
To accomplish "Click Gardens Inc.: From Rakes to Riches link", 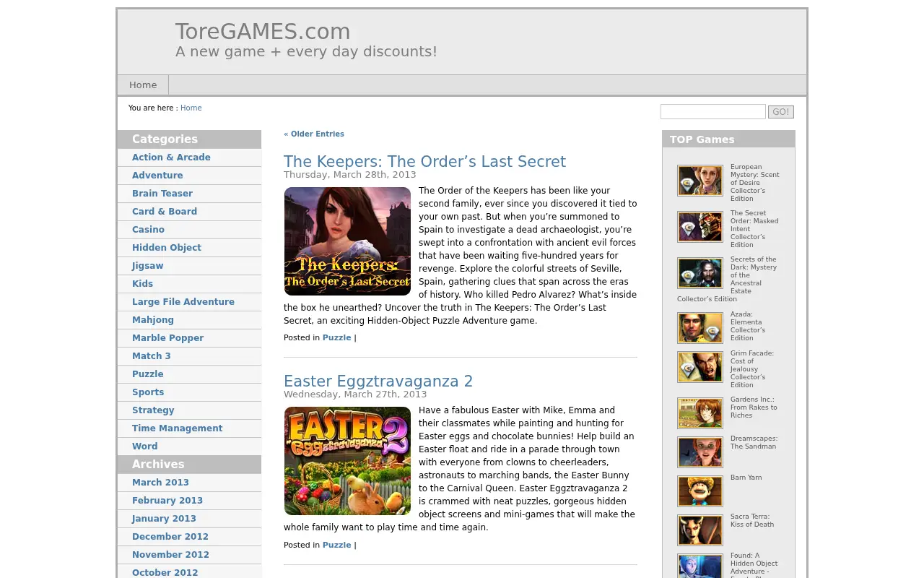I will (x=754, y=407).
